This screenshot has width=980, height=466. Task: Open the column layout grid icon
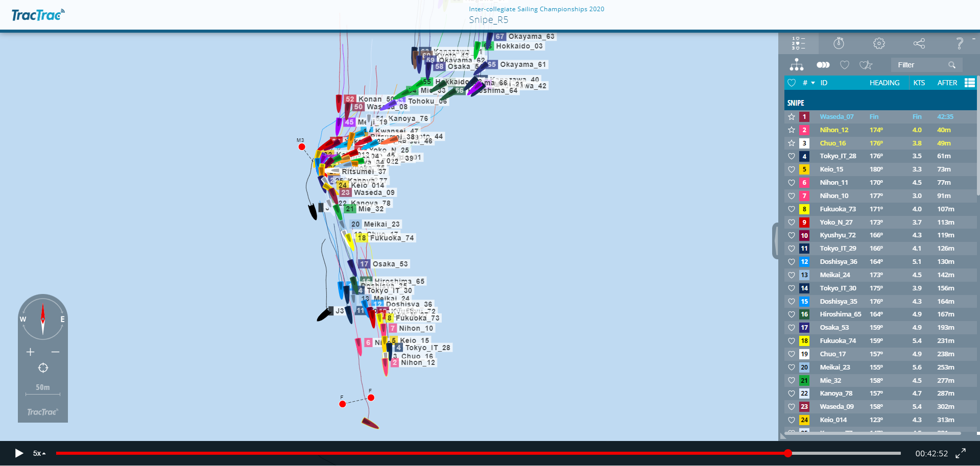(970, 83)
